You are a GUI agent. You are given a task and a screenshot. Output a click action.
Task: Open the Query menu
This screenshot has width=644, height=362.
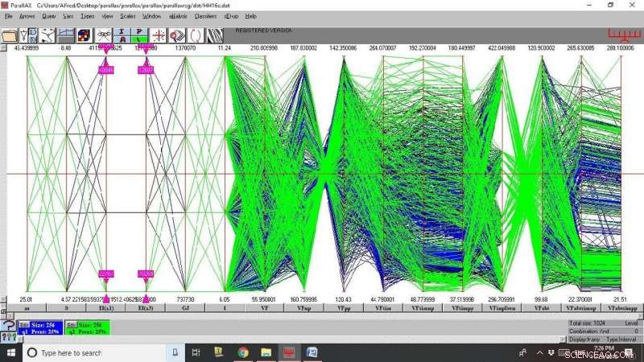click(x=49, y=16)
